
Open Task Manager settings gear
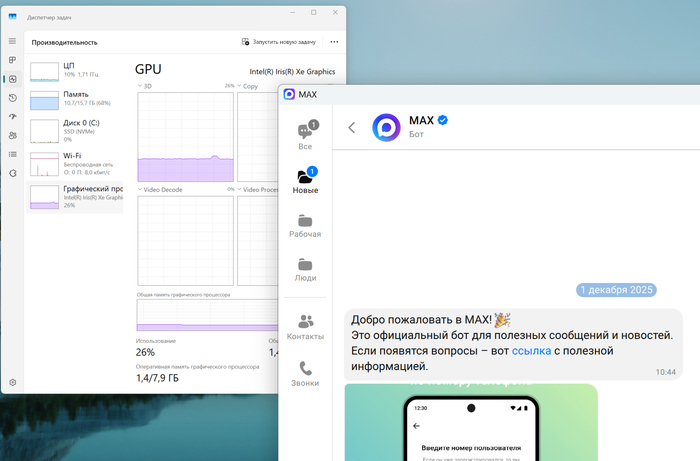[x=12, y=382]
